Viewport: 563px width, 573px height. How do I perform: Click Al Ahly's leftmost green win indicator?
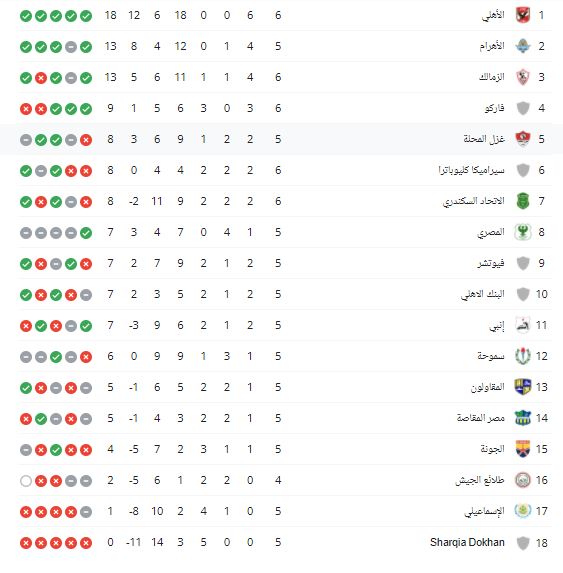[x=26, y=16]
